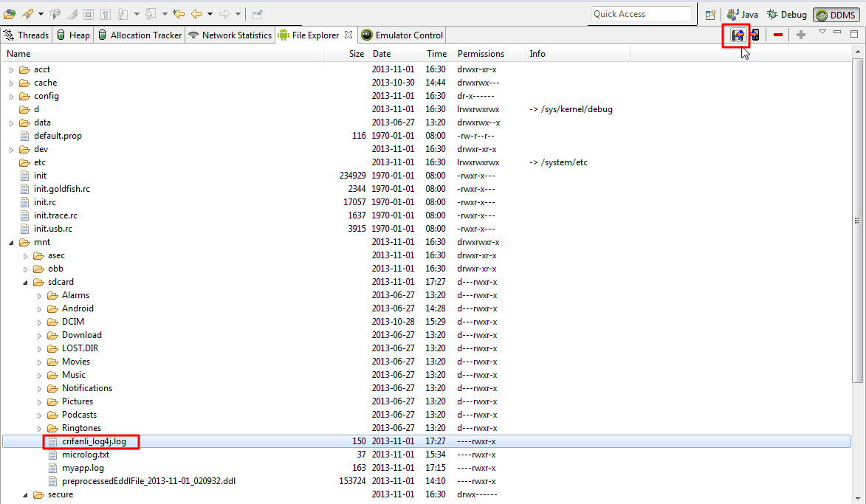Pull a file from the device

(738, 35)
